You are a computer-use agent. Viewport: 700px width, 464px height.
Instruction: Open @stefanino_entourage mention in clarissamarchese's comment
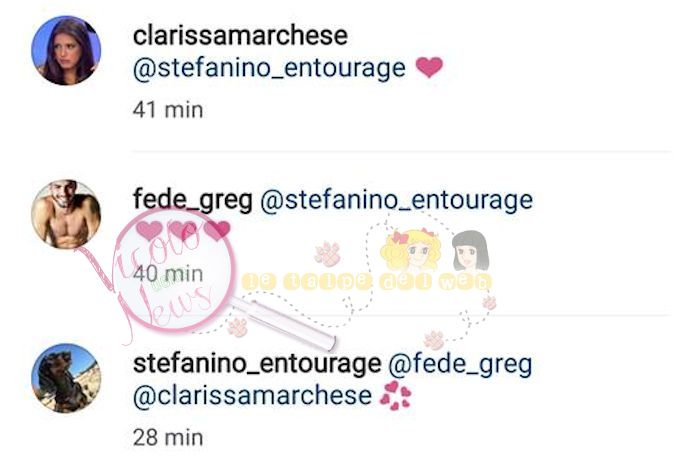pyautogui.click(x=269, y=68)
